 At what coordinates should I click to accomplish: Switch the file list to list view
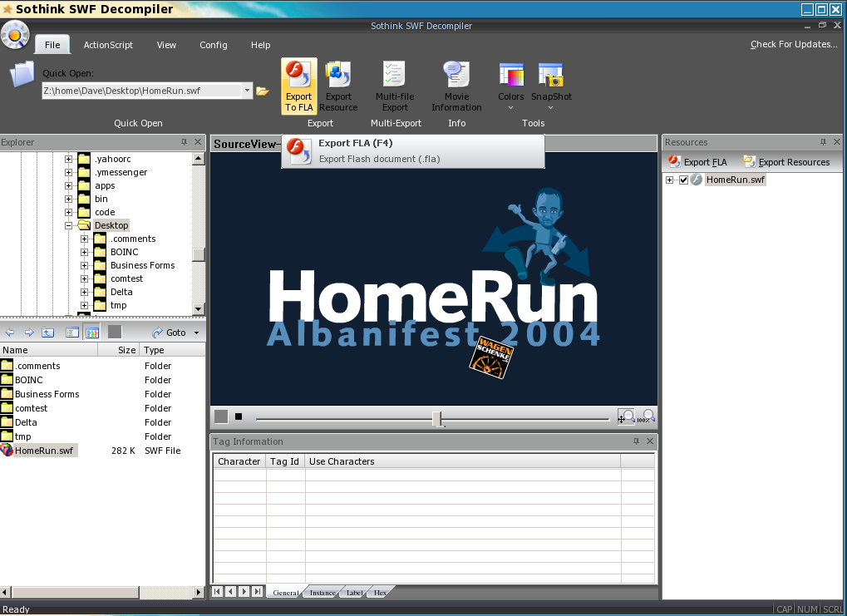tap(72, 333)
